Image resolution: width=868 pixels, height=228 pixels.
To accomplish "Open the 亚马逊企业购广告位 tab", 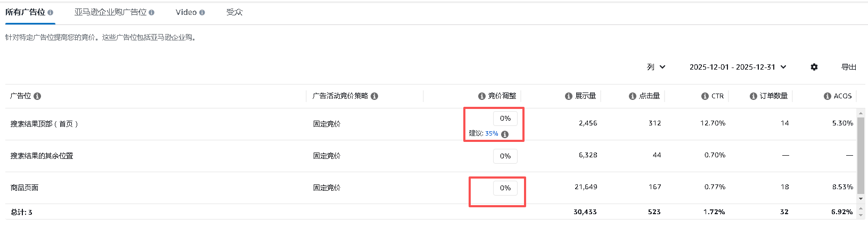I will (x=110, y=12).
